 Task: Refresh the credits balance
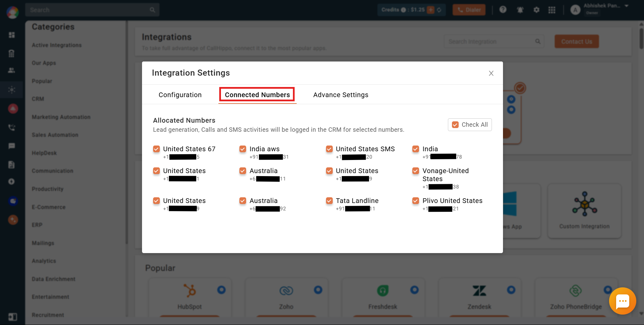(439, 10)
